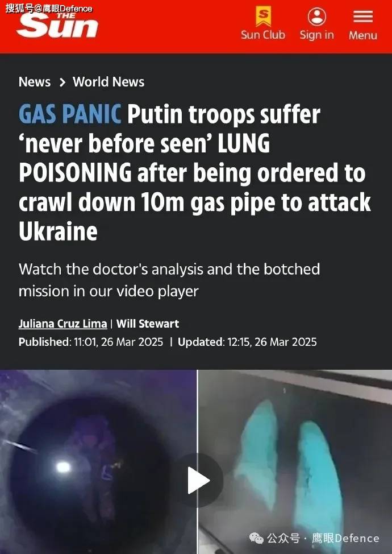
Task: Click the article headline about Putin troops
Action: coord(195,173)
